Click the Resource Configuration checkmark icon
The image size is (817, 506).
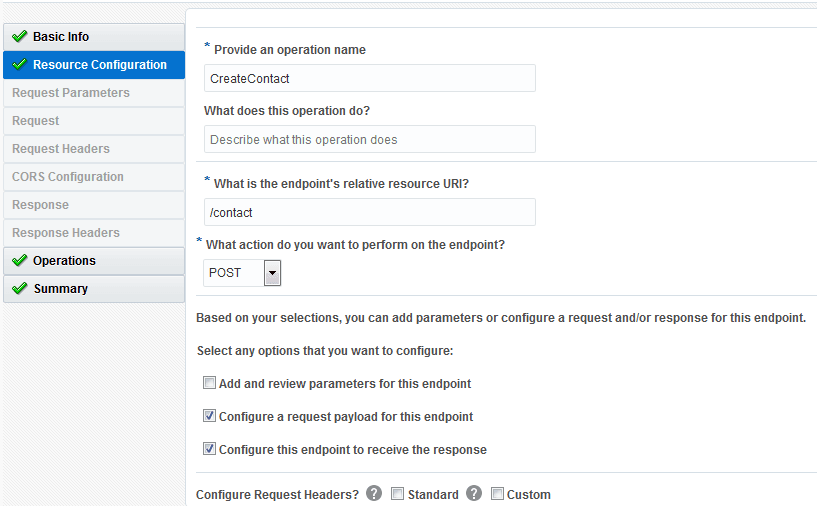[19, 65]
